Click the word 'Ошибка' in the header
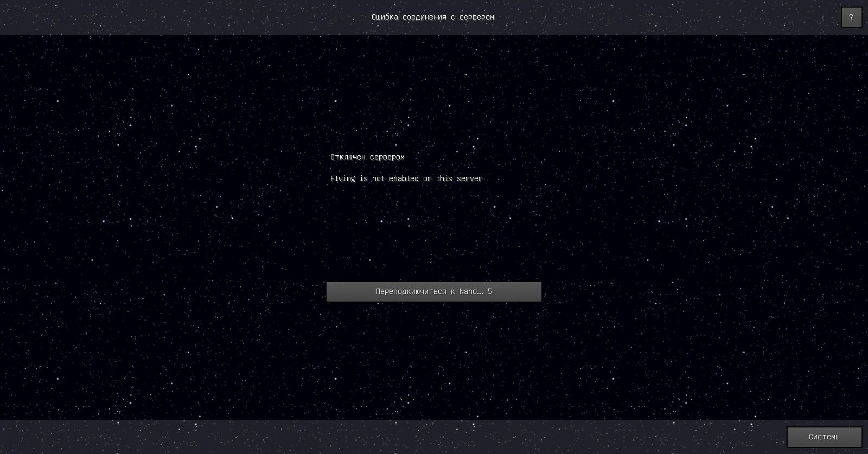The image size is (868, 454). click(385, 17)
